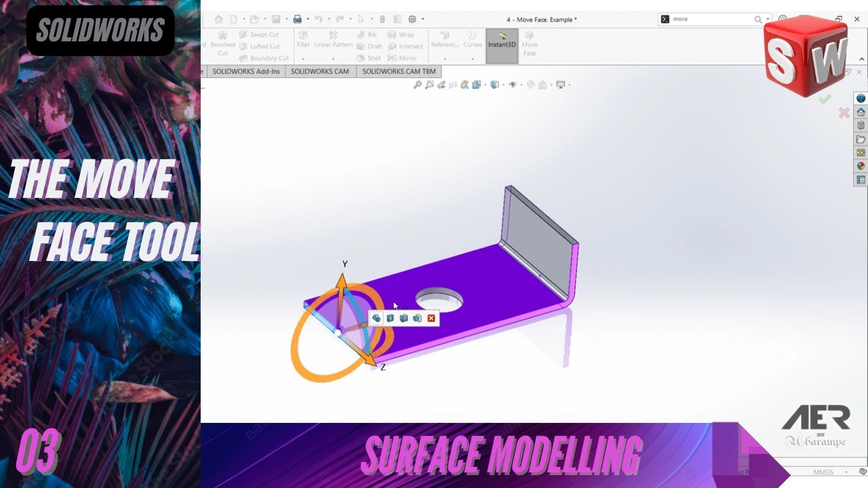Switch to the SOLIDWORKS CAM tab
Viewport: 868px width, 488px height.
click(x=320, y=71)
